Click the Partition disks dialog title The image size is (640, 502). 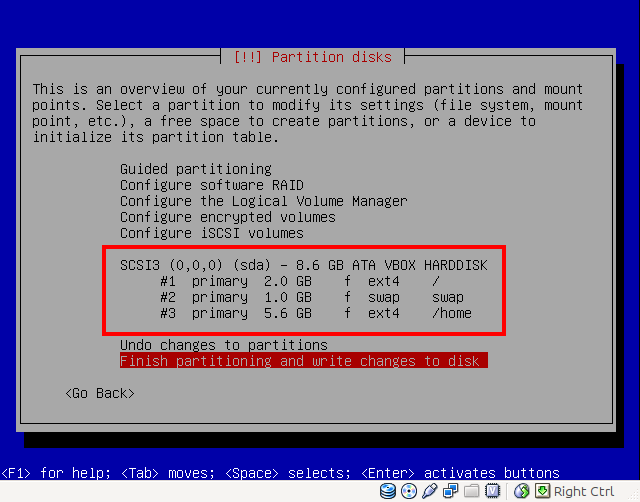coord(313,57)
